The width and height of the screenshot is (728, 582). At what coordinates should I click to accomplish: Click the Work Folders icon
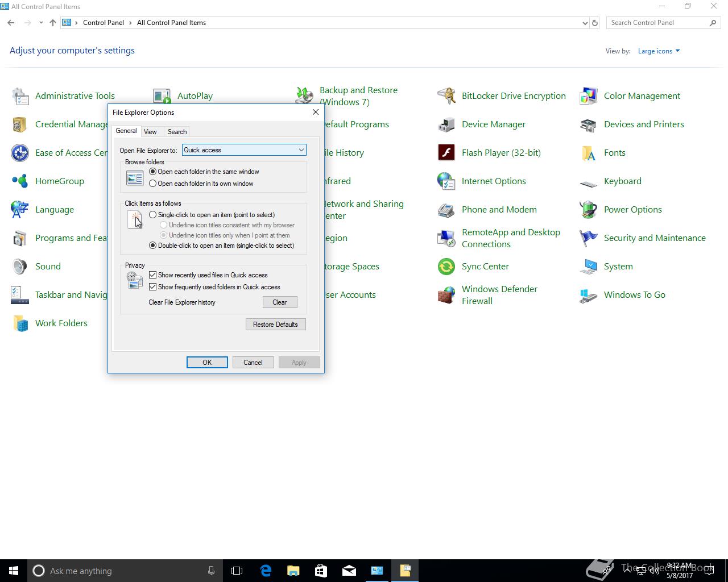point(20,323)
